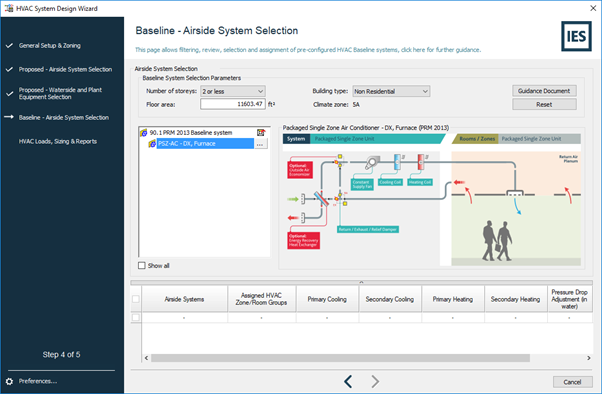Viewport: 602px width, 394px height.
Task: Click Optional Outside Air Economizer label
Action: (300, 170)
